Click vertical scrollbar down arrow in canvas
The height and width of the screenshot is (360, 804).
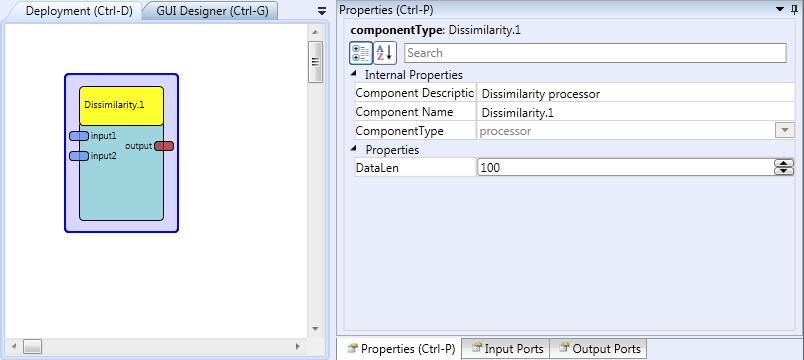[315, 329]
